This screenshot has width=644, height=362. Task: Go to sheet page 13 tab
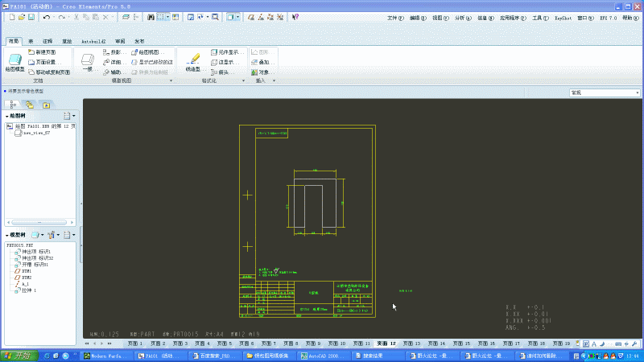[411, 343]
